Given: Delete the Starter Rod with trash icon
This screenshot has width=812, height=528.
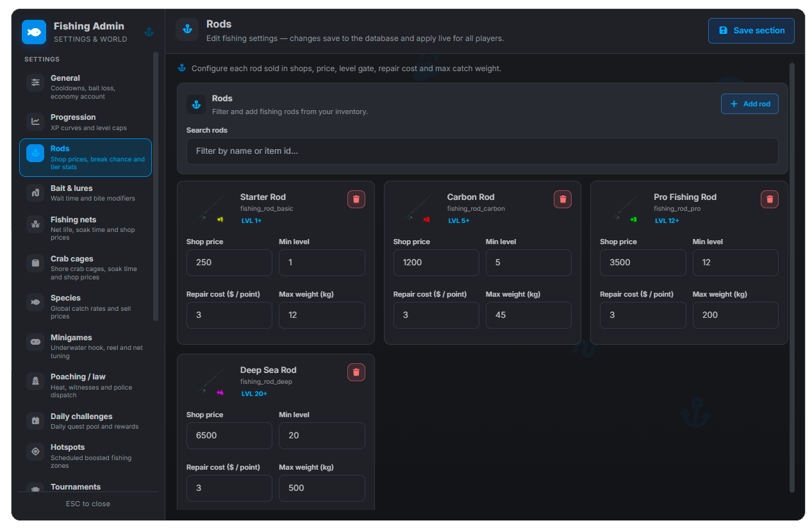Looking at the screenshot, I should click(356, 199).
